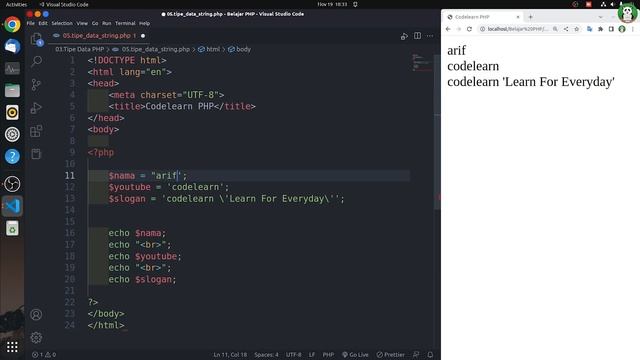Click the Go Live status bar button

(x=355, y=355)
